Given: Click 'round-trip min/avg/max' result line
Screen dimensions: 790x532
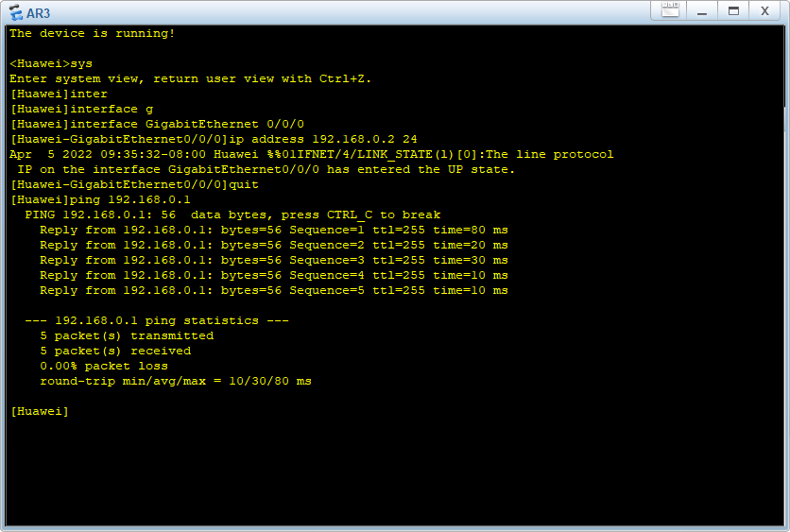Looking at the screenshot, I should pyautogui.click(x=176, y=382).
